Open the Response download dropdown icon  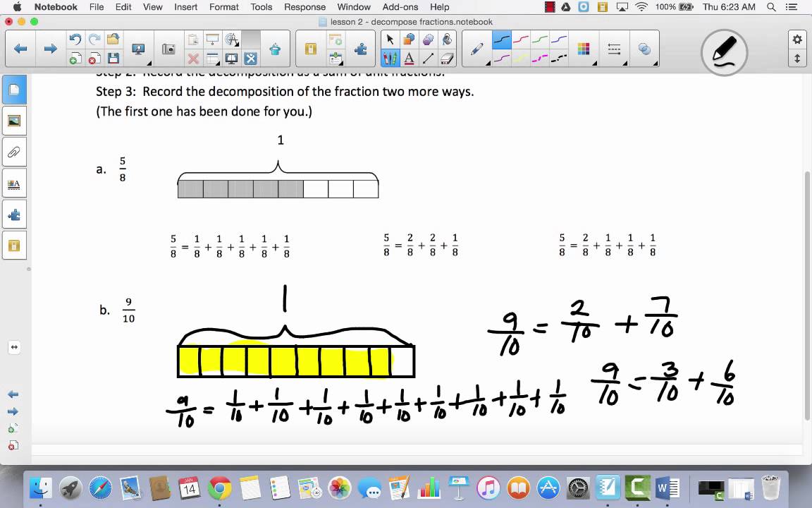click(336, 58)
